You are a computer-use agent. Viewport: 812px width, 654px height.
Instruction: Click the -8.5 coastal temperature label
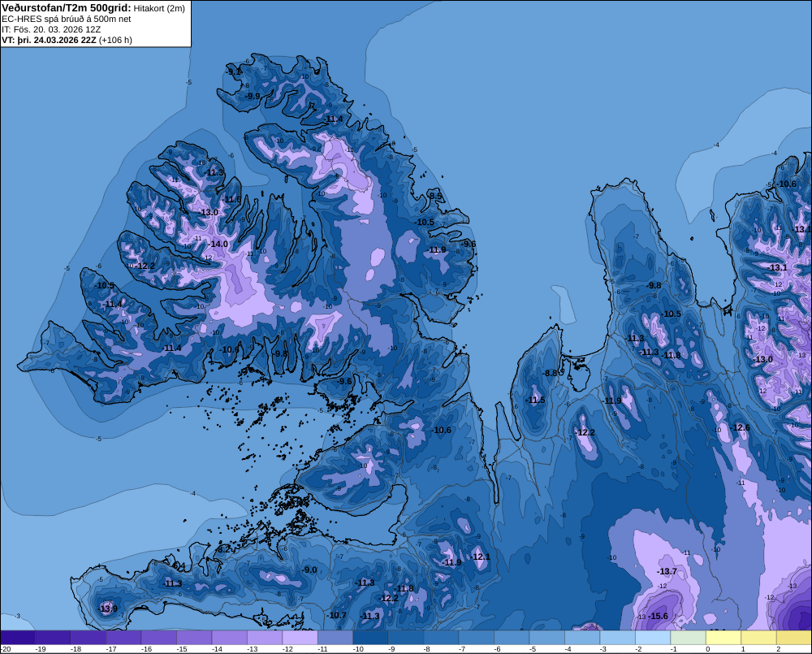point(435,196)
